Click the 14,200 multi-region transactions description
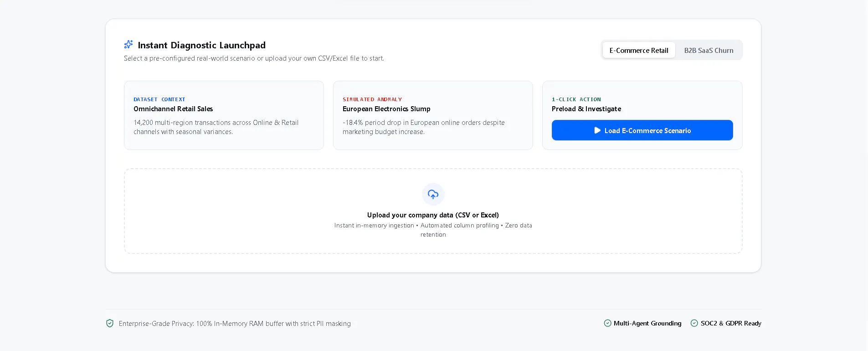Viewport: 868px width, 351px height. (x=216, y=127)
